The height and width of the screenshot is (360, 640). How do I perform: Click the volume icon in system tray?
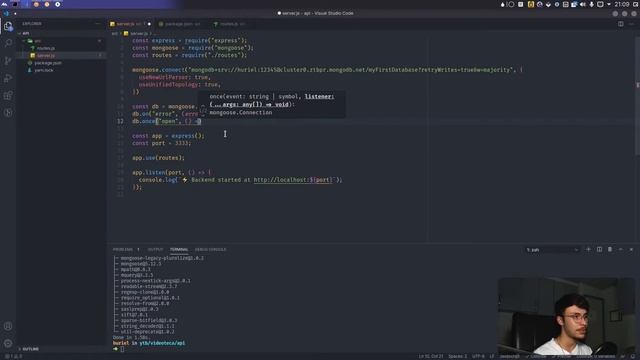point(583,4)
